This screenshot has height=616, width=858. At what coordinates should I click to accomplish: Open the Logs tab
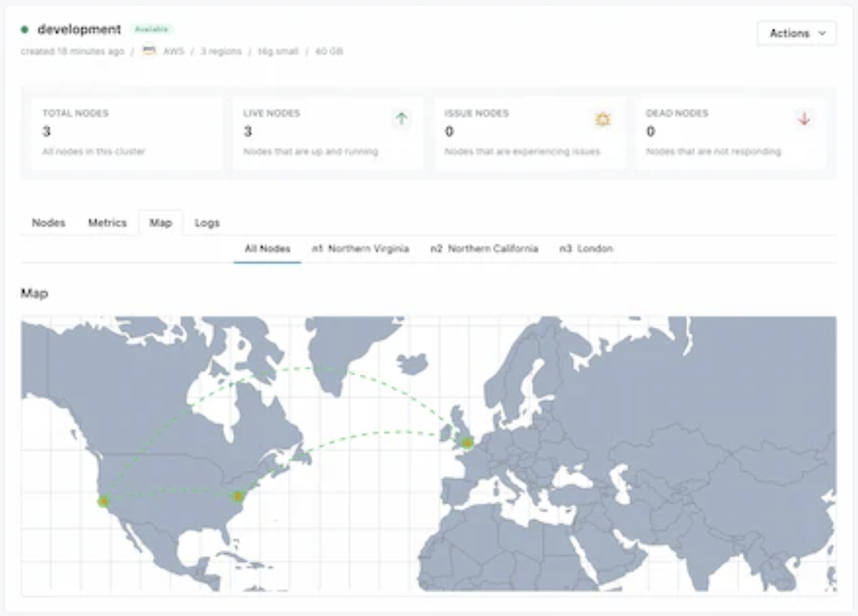click(x=207, y=223)
